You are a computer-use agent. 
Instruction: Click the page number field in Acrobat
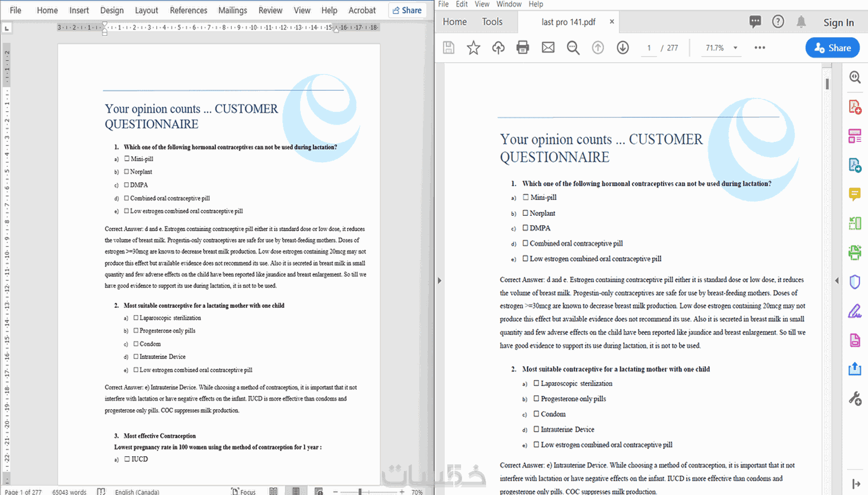(649, 48)
